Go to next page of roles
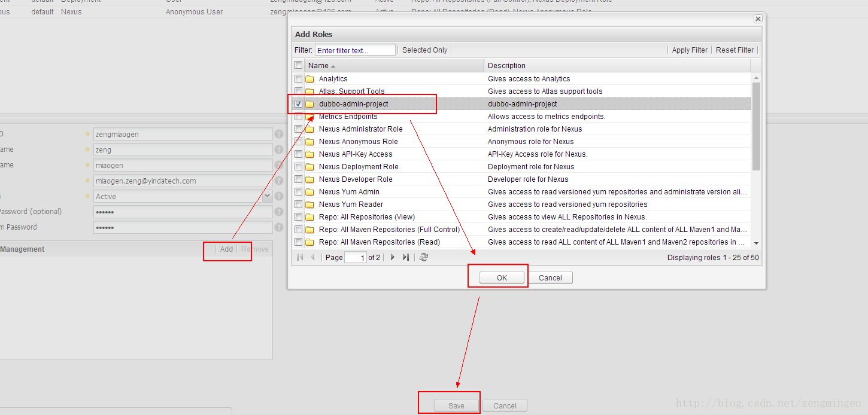Viewport: 868px width, 415px height. (393, 257)
